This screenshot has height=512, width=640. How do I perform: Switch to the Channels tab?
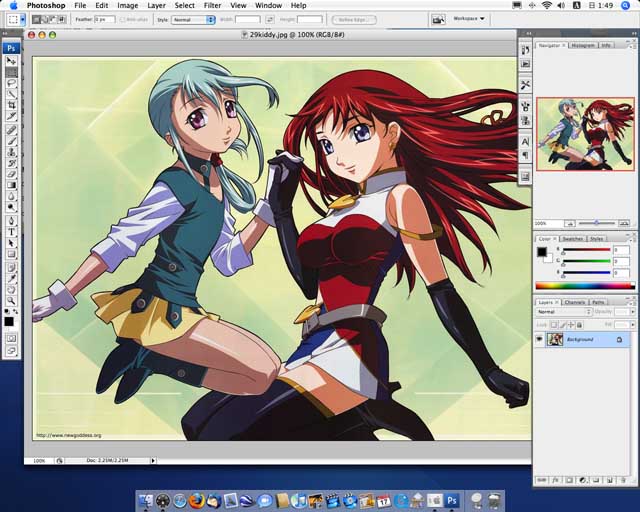point(575,303)
